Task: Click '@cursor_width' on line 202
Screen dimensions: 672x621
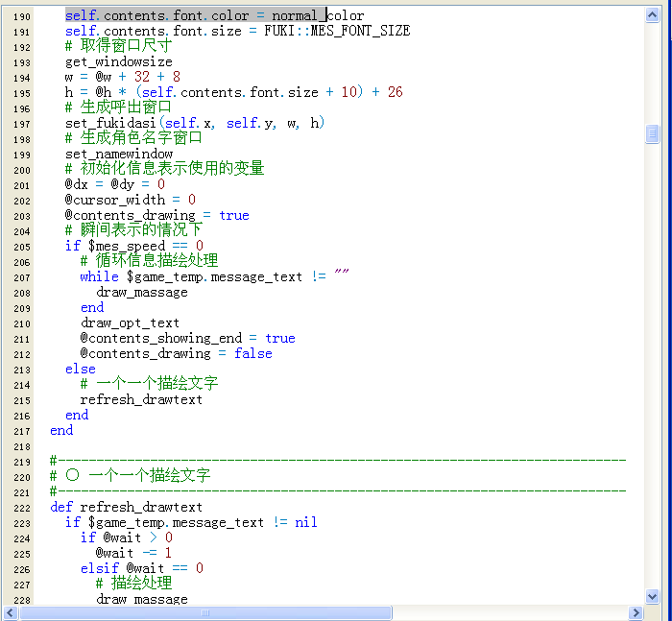Action: (x=115, y=200)
